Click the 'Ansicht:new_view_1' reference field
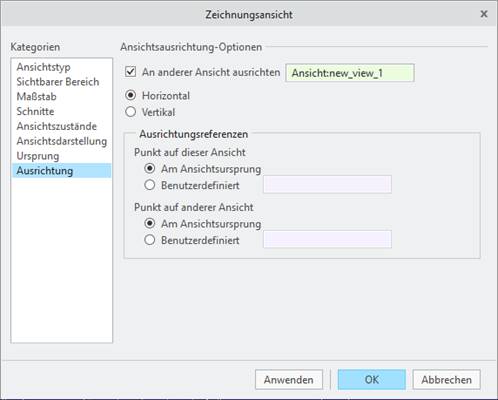Image resolution: width=498 pixels, height=400 pixels. click(x=350, y=73)
